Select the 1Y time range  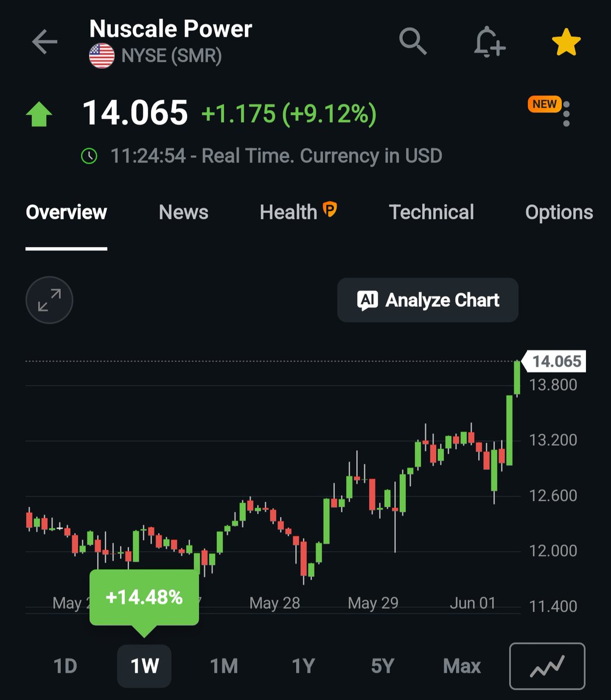point(303,666)
